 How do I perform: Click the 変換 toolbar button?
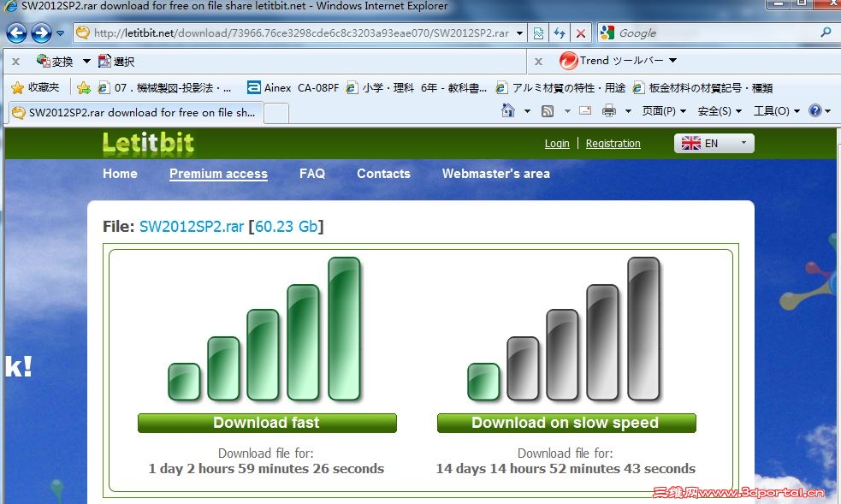tap(55, 61)
